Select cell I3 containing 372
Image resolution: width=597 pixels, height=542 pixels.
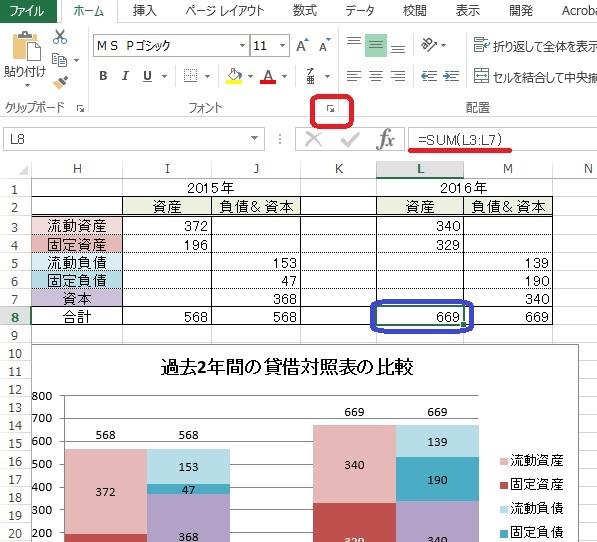click(167, 226)
